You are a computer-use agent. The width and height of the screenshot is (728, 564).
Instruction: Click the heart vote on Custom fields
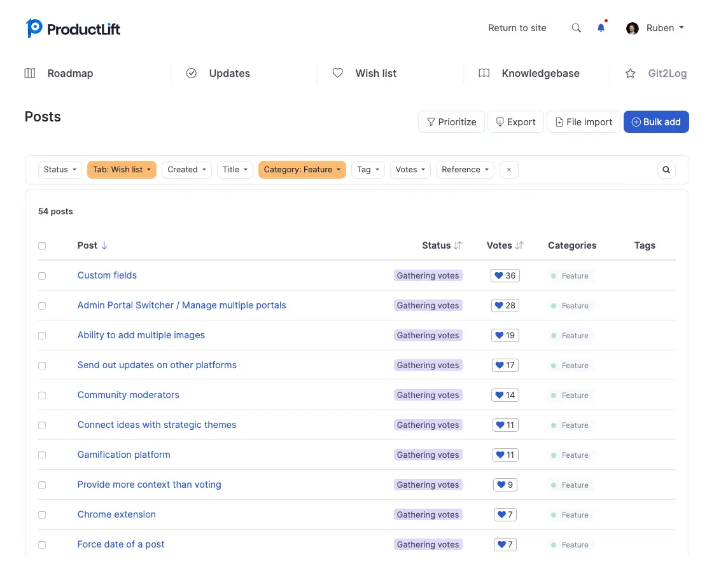pyautogui.click(x=499, y=276)
